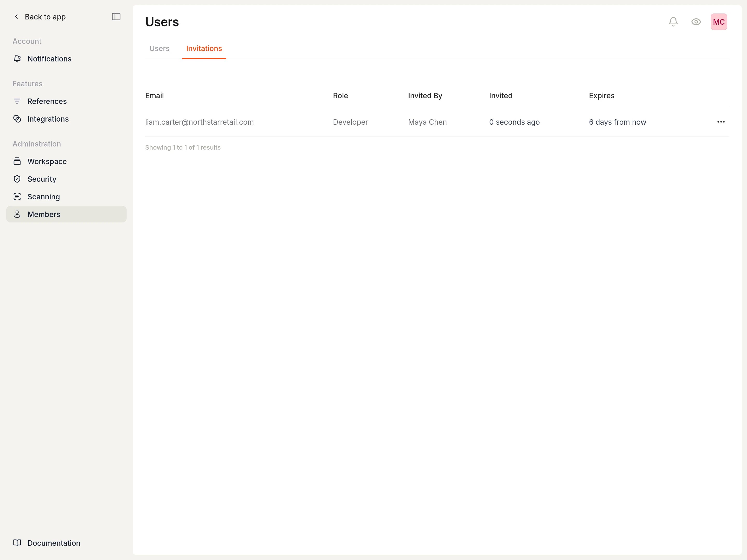747x560 pixels.
Task: Open the MC user avatar menu
Action: point(719,22)
